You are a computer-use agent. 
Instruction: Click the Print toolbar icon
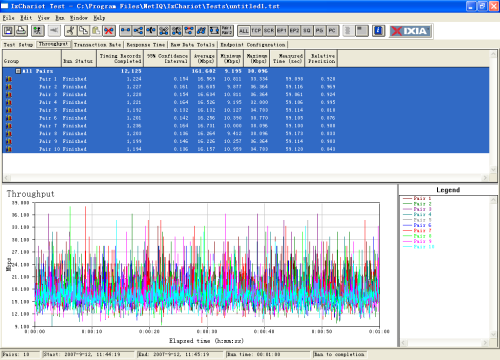21,31
